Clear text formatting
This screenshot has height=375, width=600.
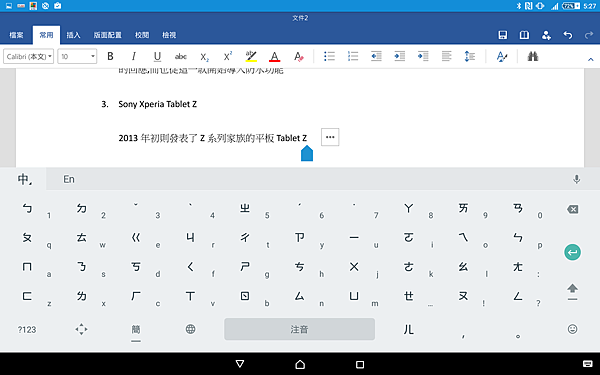click(x=298, y=57)
